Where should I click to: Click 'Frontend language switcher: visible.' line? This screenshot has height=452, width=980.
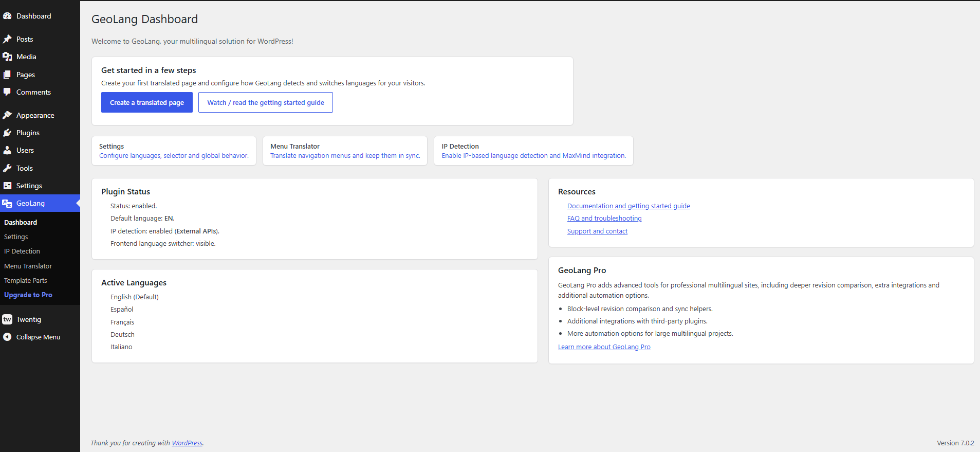[x=163, y=244]
